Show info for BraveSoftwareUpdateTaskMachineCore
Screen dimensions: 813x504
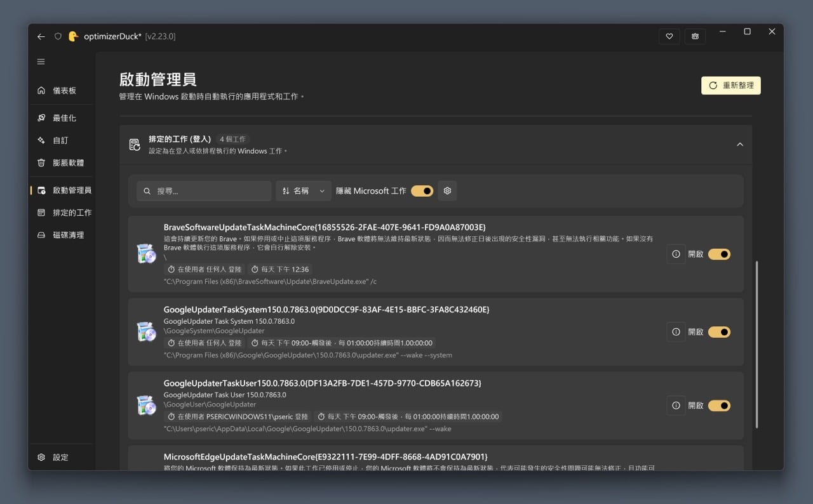click(676, 254)
